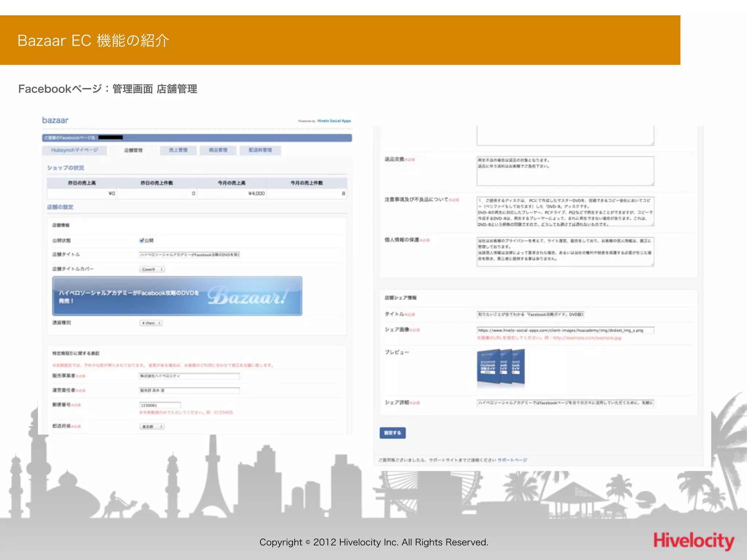This screenshot has height=560, width=747.
Task: Click the 今月の売上件数 column header
Action: click(x=306, y=183)
